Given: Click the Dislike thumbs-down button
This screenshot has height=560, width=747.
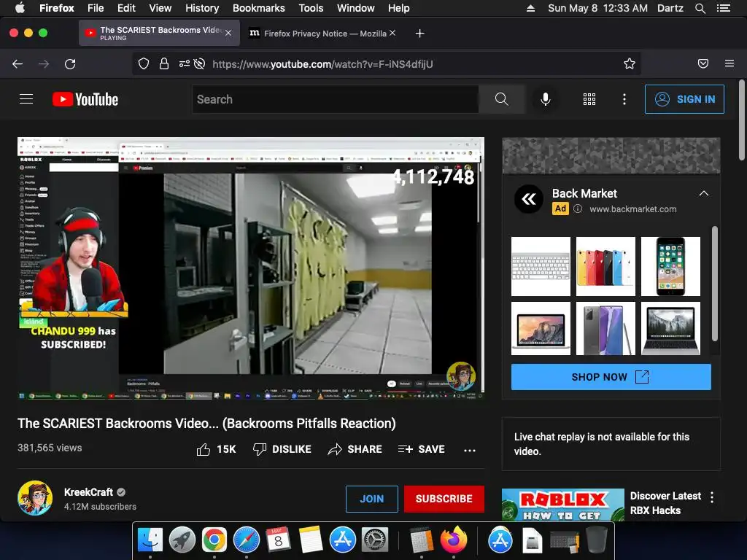Looking at the screenshot, I should click(x=282, y=449).
